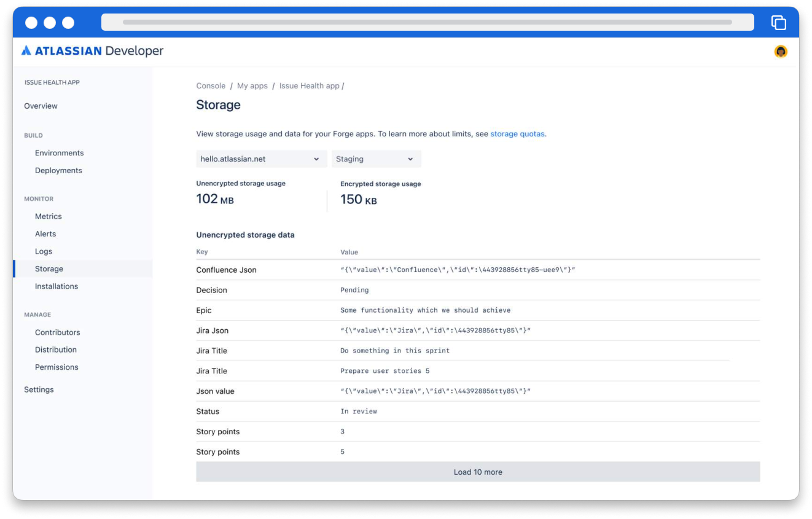Screen dimensions: 812x519
Task: Open the hello.atlassian.net site dropdown
Action: coord(262,159)
